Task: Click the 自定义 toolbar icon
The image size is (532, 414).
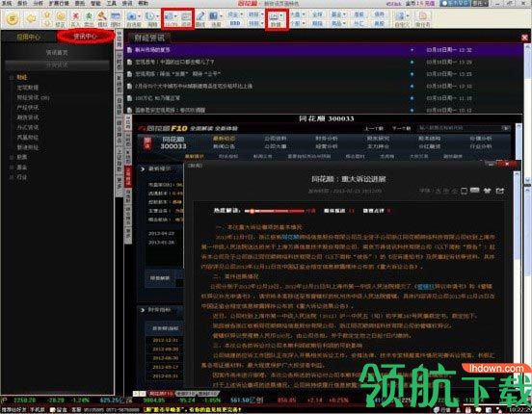Action: click(403, 19)
